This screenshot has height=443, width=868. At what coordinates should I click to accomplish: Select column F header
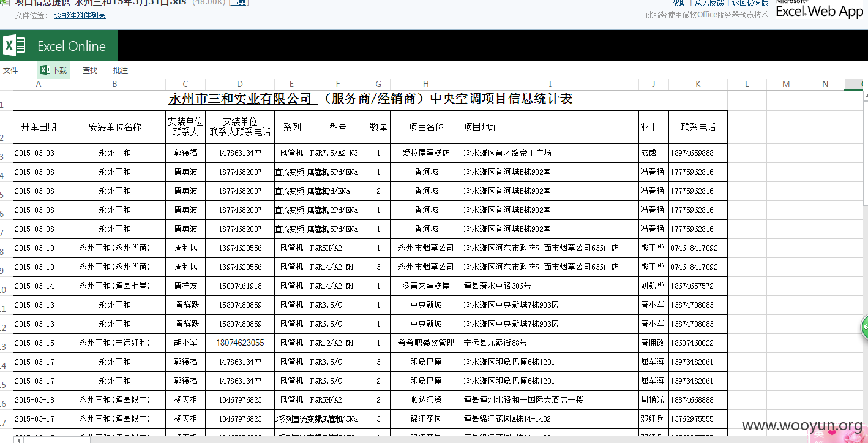[338, 84]
